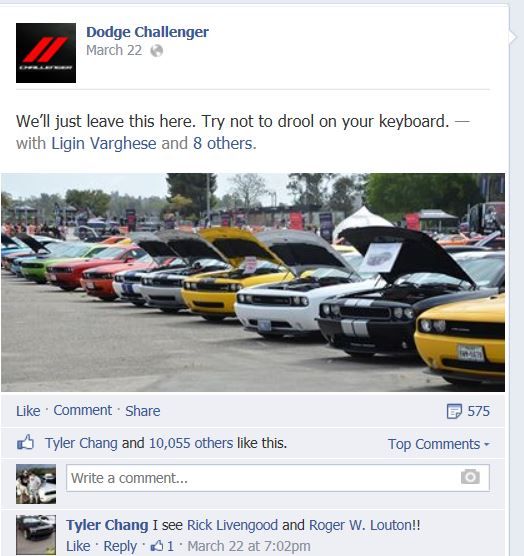Open Ligin Varghese's profile
Image resolution: width=524 pixels, height=556 pixels.
(104, 144)
